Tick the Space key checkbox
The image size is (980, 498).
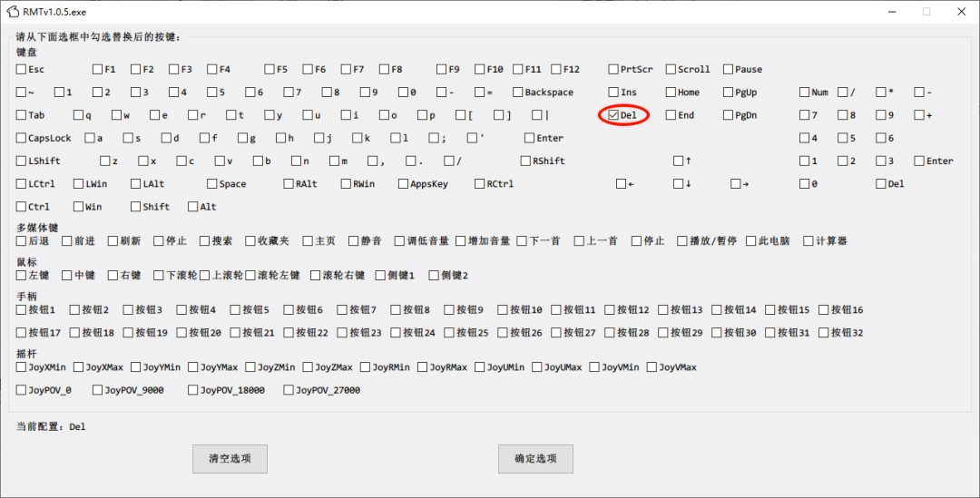212,183
